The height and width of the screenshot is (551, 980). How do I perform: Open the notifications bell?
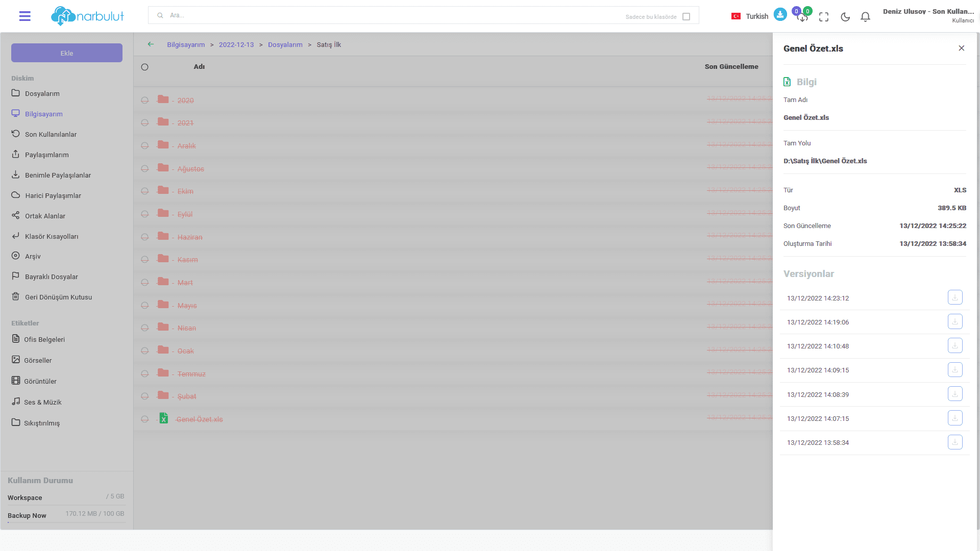click(x=865, y=17)
